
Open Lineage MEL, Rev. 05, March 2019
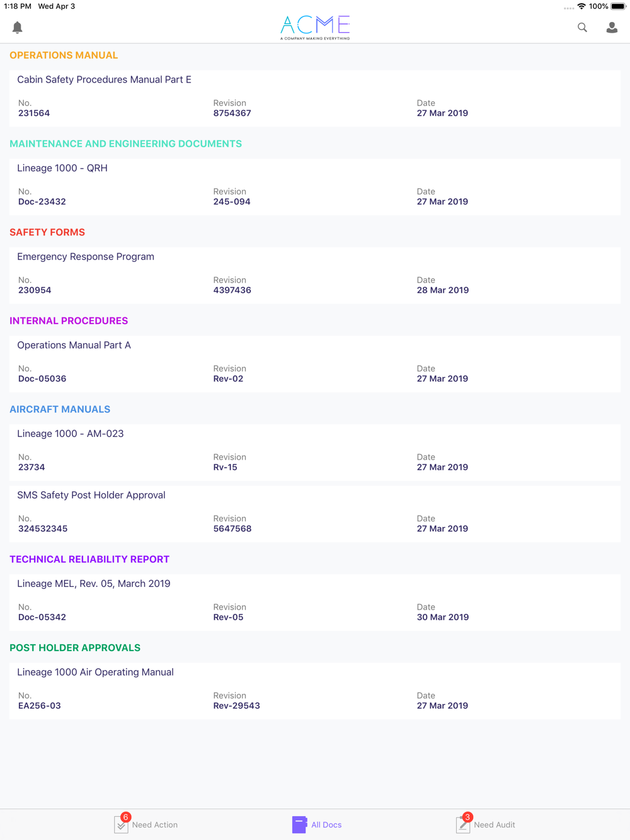94,584
